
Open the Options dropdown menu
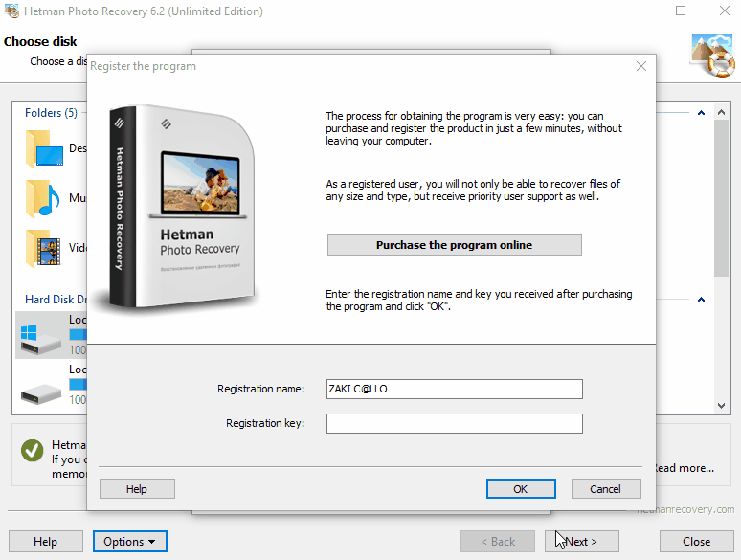(x=129, y=541)
